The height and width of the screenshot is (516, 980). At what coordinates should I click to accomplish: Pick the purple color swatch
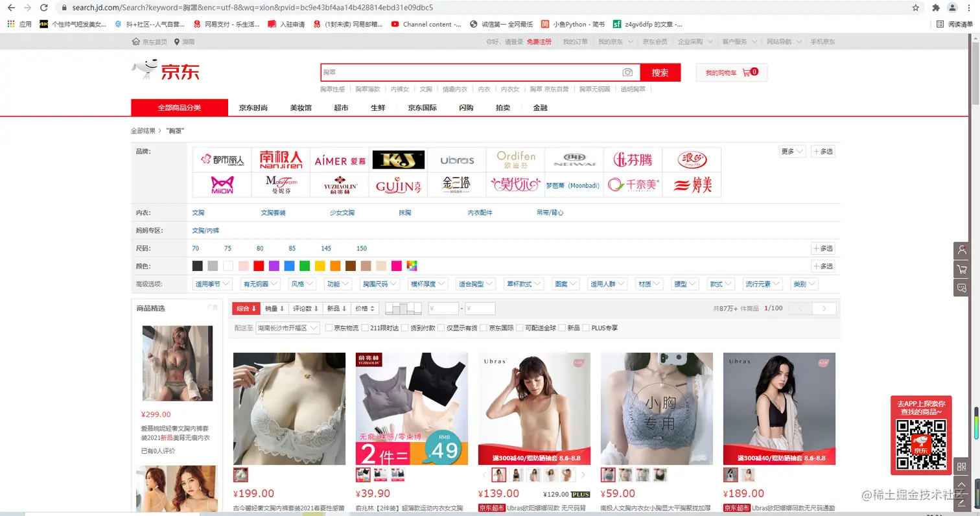pyautogui.click(x=274, y=266)
